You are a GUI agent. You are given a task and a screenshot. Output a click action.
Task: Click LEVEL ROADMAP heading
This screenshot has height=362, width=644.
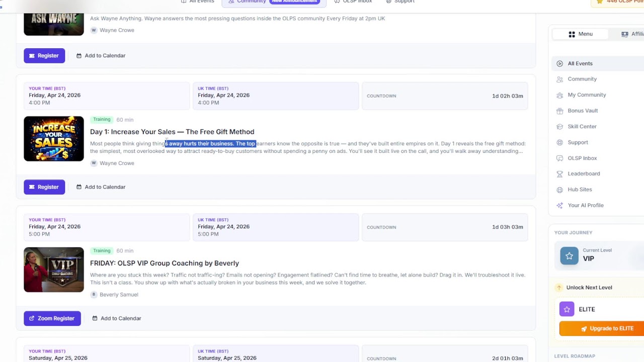tap(575, 356)
